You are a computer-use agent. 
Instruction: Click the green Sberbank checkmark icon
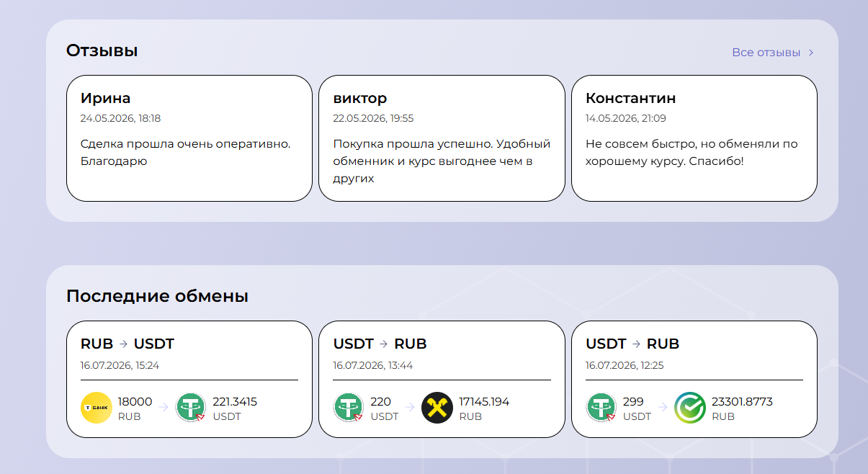coord(690,408)
